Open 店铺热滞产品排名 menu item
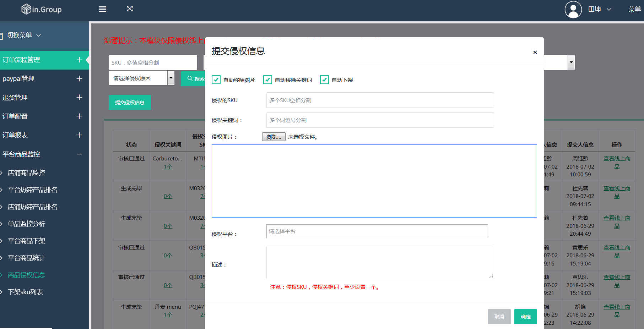The width and height of the screenshot is (644, 329). pos(33,207)
